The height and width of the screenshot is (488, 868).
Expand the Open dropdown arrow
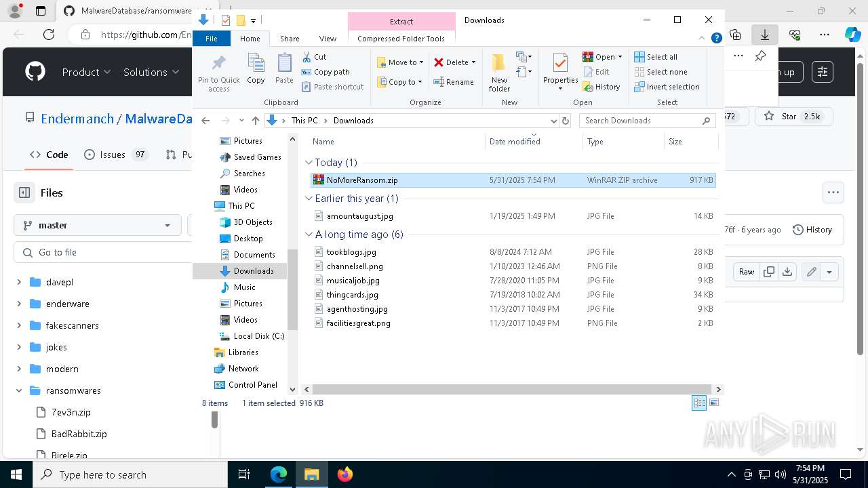pos(620,57)
